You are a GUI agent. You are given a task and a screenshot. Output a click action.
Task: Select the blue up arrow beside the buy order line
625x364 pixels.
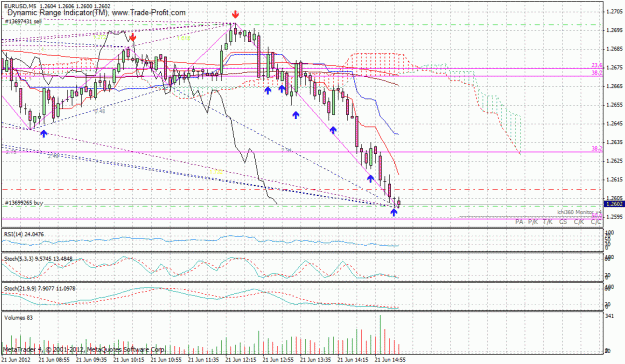point(394,212)
